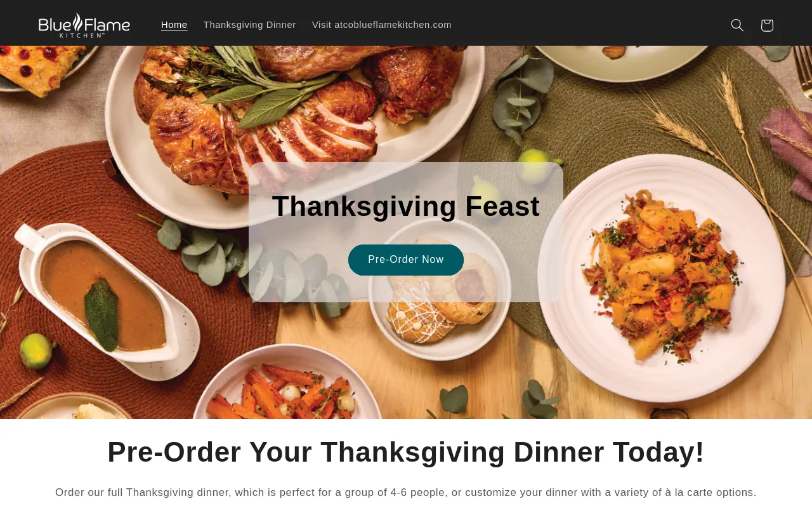Screen dimensions: 812x508
Task: Click the paragraph about full Thanksgiving dinner
Action: pyautogui.click(x=406, y=493)
